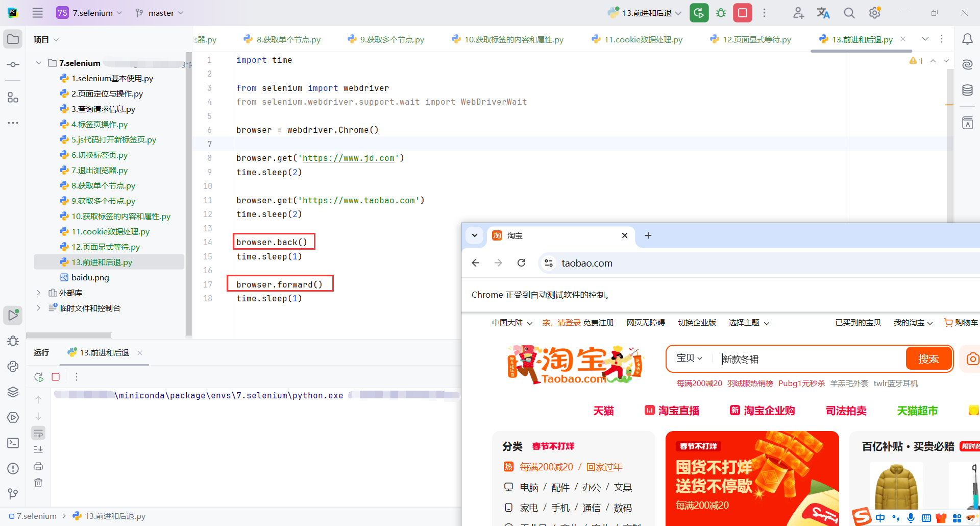Click the Project panel horizontal scrollbar
This screenshot has height=526, width=980.
(x=69, y=336)
